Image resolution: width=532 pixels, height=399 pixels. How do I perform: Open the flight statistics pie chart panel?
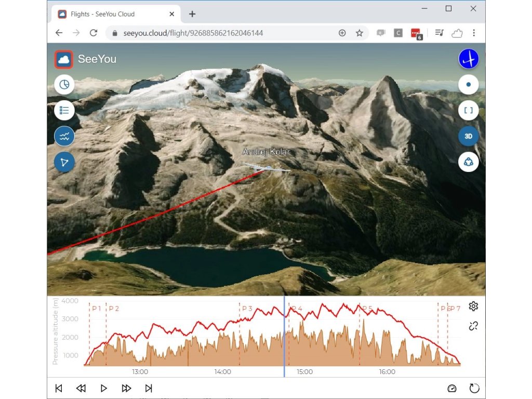[64, 85]
